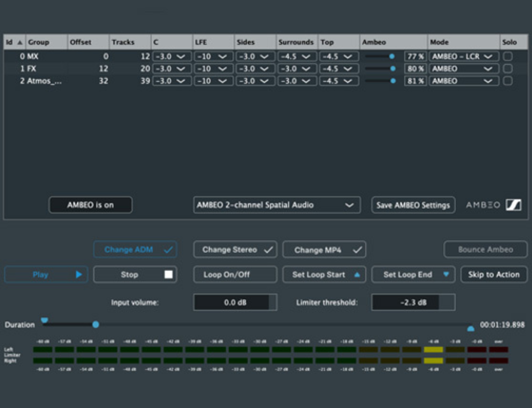Click the Change MP4 checkmark icon

pyautogui.click(x=357, y=250)
